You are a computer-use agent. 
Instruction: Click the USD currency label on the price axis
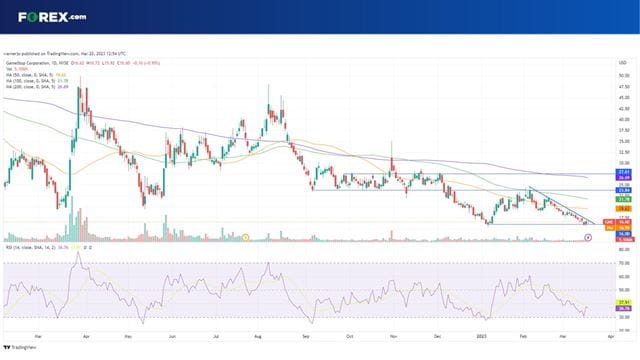(622, 63)
